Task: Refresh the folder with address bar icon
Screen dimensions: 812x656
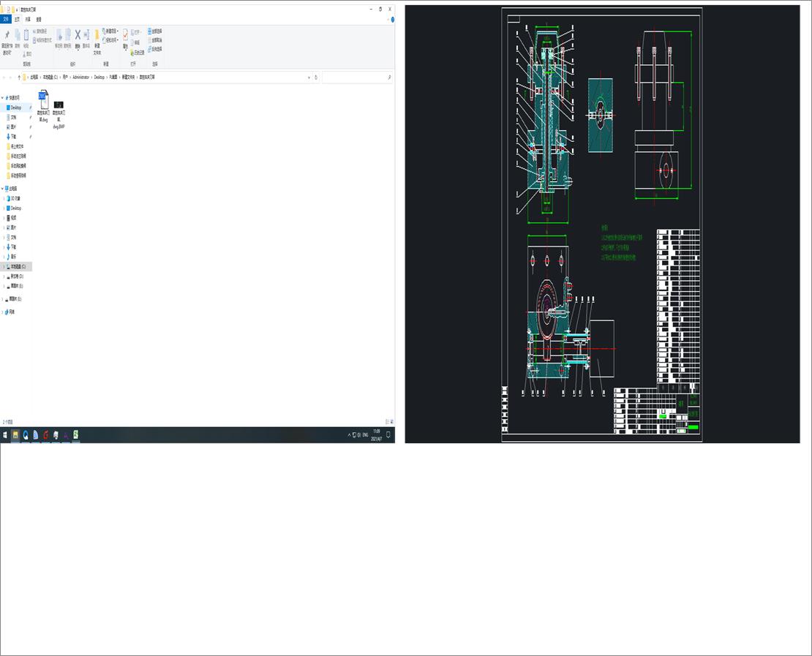Action: click(316, 77)
